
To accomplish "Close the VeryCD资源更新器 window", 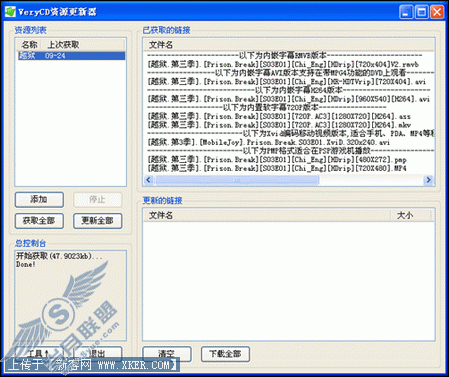I will tap(437, 12).
